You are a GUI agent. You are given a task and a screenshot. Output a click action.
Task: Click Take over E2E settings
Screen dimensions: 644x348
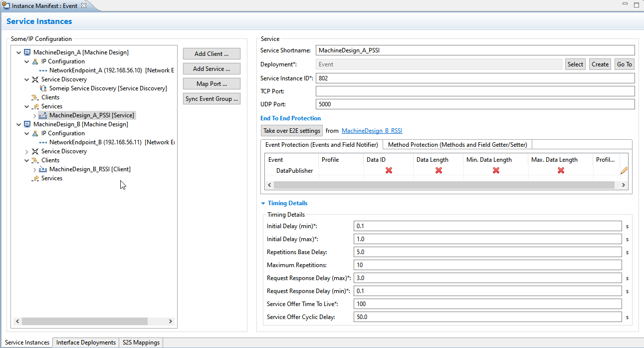point(292,131)
